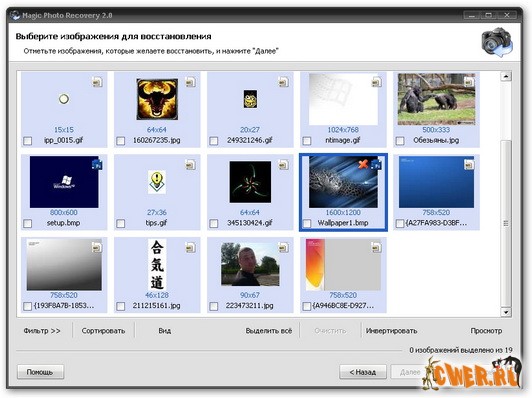Select the Wallpaper1.bmp leopard thumbnail
Image resolution: width=532 pixels, height=398 pixels.
[x=343, y=182]
